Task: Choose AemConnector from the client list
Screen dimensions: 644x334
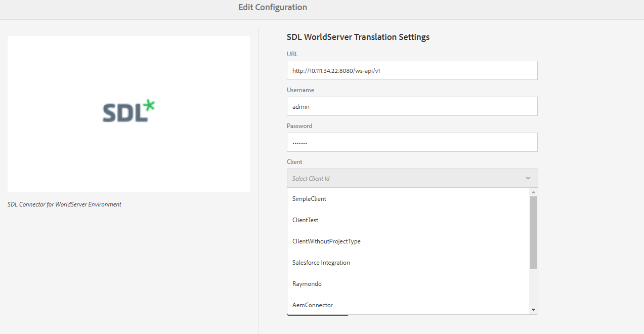Action: point(408,305)
